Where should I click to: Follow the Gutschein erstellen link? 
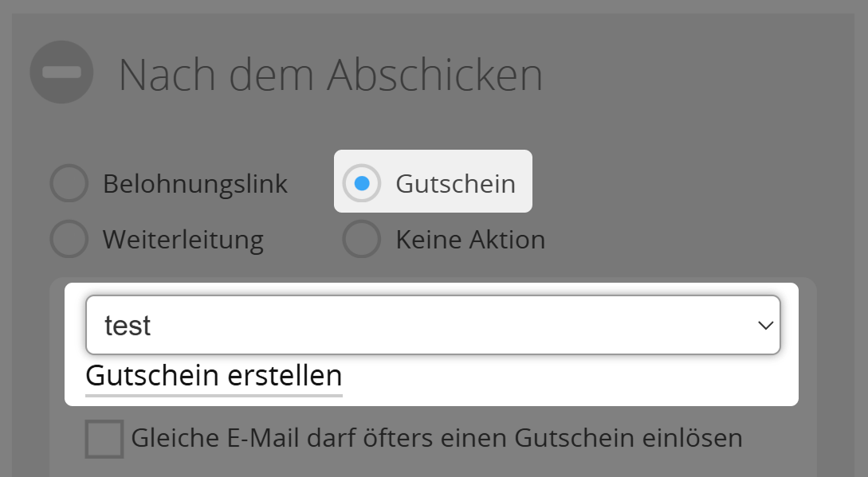[214, 375]
